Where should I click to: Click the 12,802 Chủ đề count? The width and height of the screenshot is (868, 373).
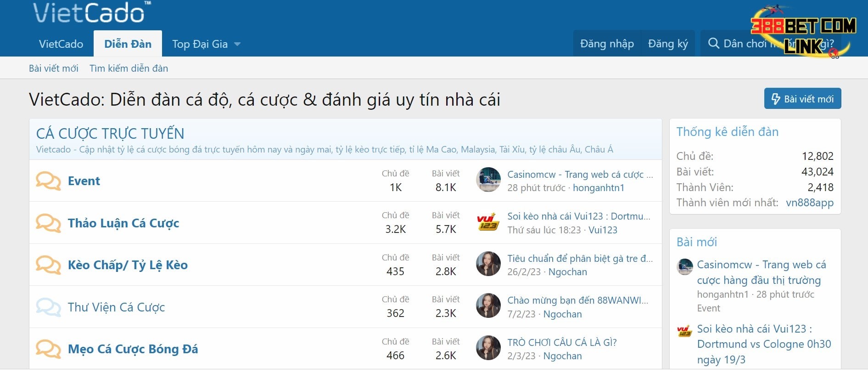pos(818,156)
